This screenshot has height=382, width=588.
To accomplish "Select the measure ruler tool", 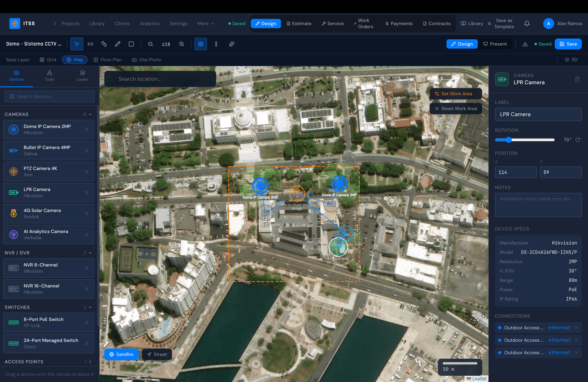I will (x=104, y=44).
